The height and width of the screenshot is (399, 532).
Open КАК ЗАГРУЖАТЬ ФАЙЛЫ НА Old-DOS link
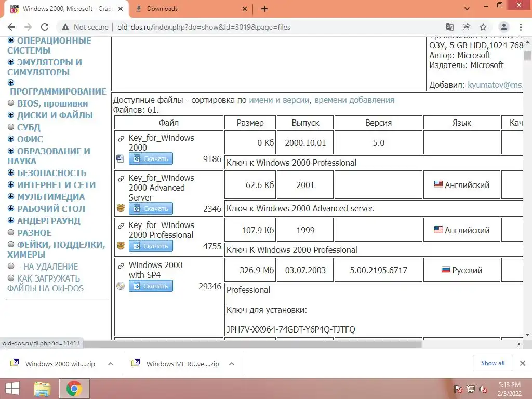tap(46, 283)
